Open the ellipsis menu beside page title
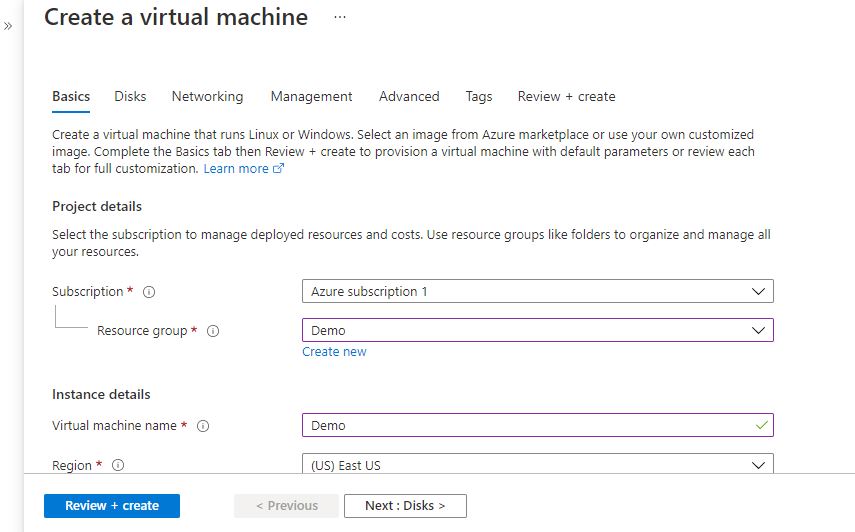 tap(340, 18)
